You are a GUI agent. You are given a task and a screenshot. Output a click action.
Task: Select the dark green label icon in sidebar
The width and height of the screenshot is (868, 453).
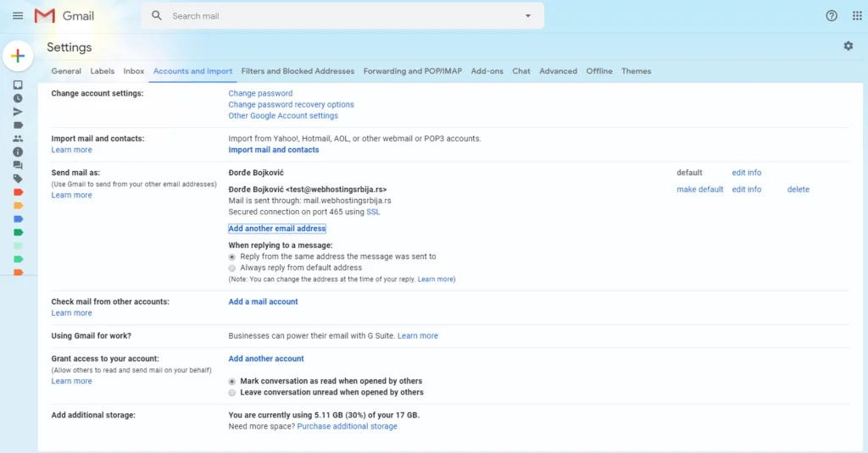click(18, 232)
